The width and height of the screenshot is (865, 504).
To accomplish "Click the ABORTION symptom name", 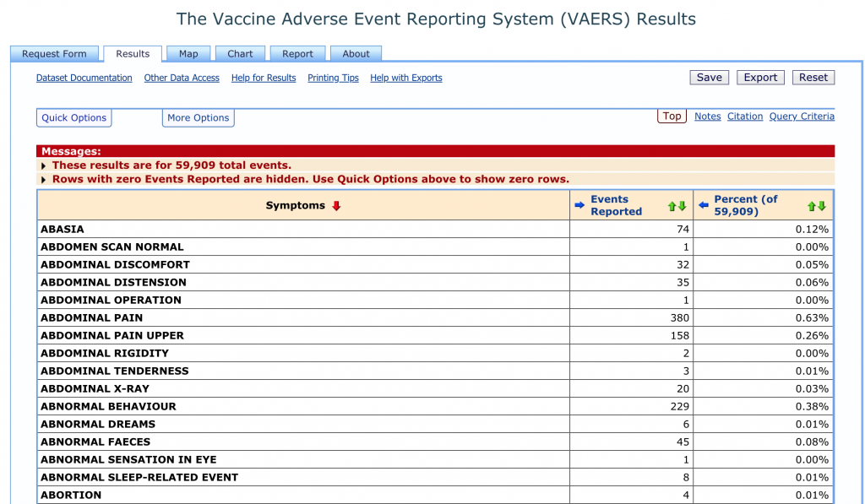I will pos(71,495).
